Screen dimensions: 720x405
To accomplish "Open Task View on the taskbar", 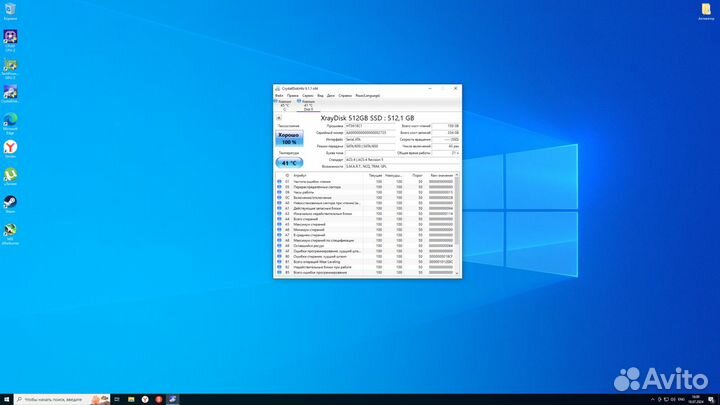I will tap(117, 399).
